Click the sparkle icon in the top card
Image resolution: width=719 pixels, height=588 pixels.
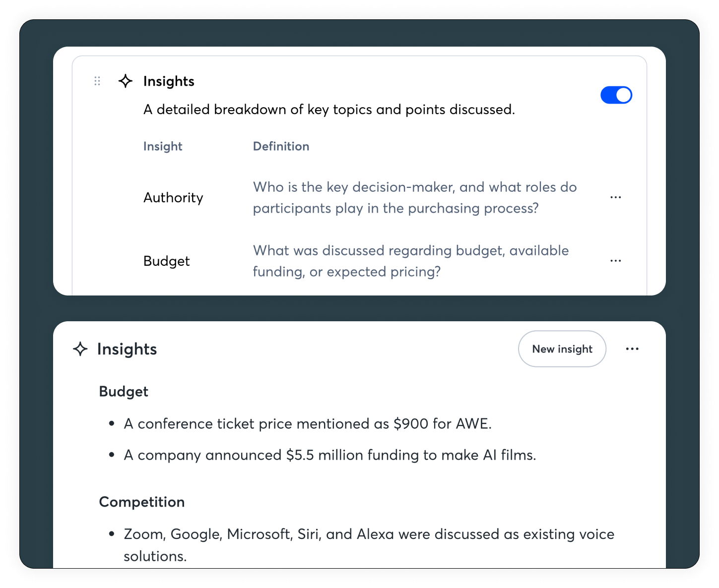pos(126,81)
